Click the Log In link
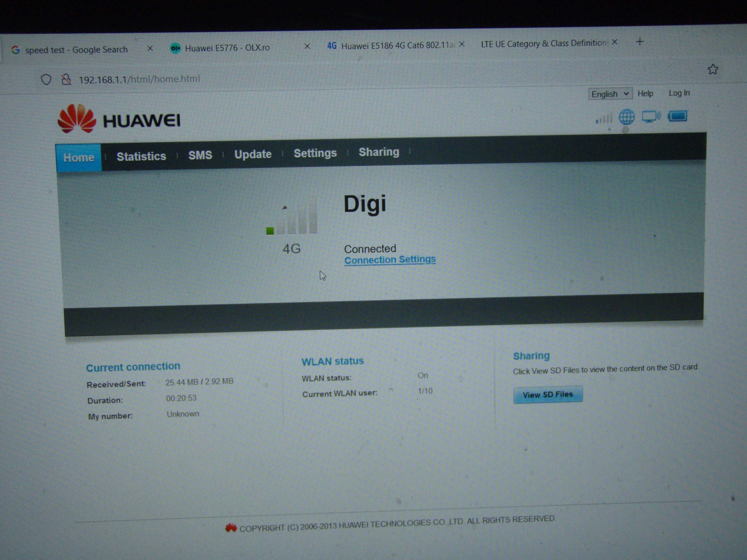Viewport: 747px width, 560px height. (x=679, y=93)
